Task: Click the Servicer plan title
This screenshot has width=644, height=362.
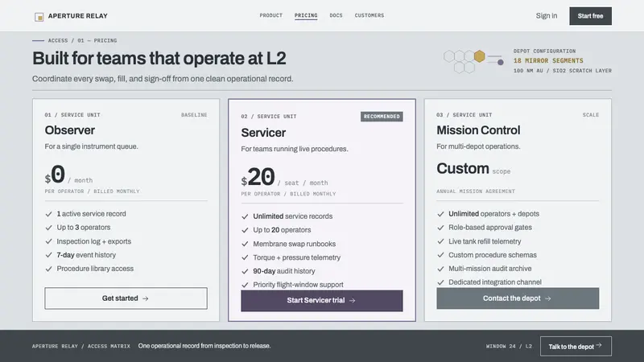Action: click(263, 133)
